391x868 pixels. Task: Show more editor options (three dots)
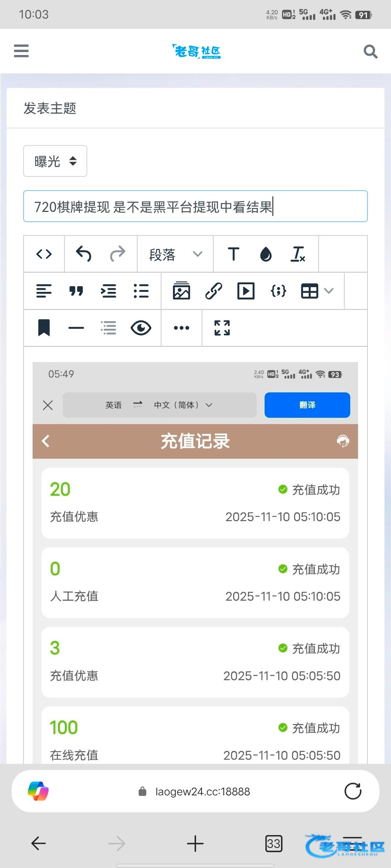[x=181, y=328]
